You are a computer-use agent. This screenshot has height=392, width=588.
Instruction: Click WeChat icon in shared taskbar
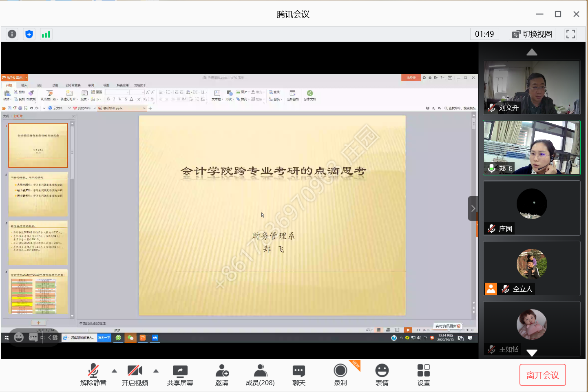click(130, 338)
